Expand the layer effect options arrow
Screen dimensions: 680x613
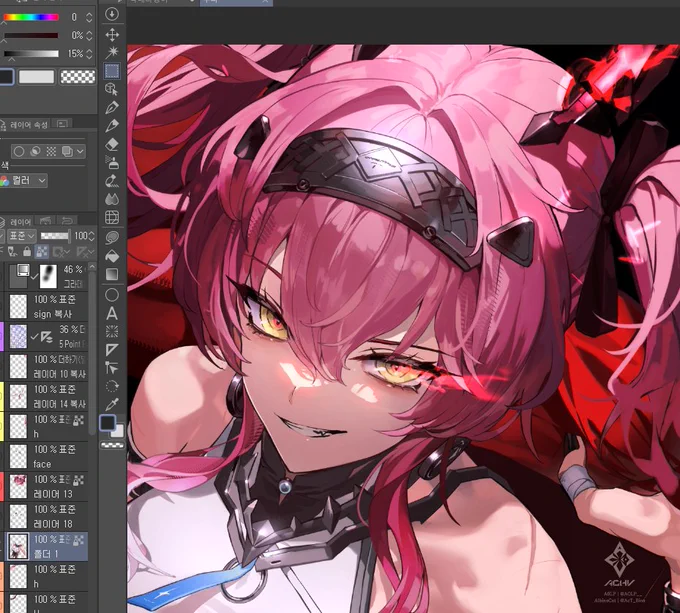(x=80, y=151)
